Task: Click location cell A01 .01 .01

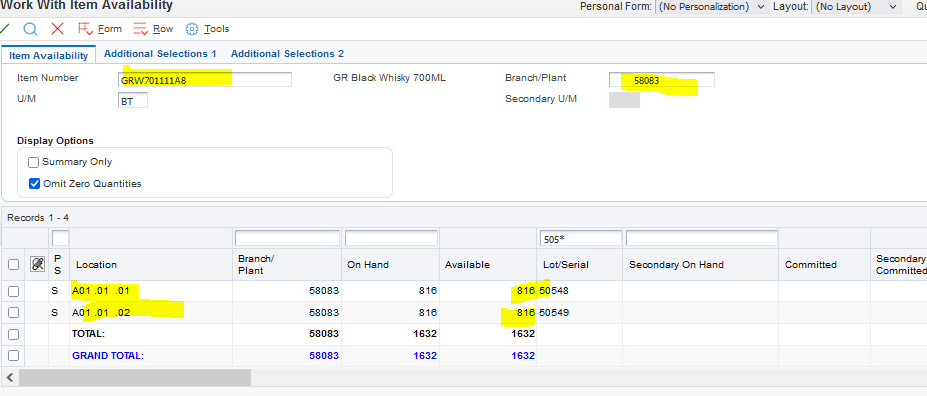Action: click(x=101, y=291)
